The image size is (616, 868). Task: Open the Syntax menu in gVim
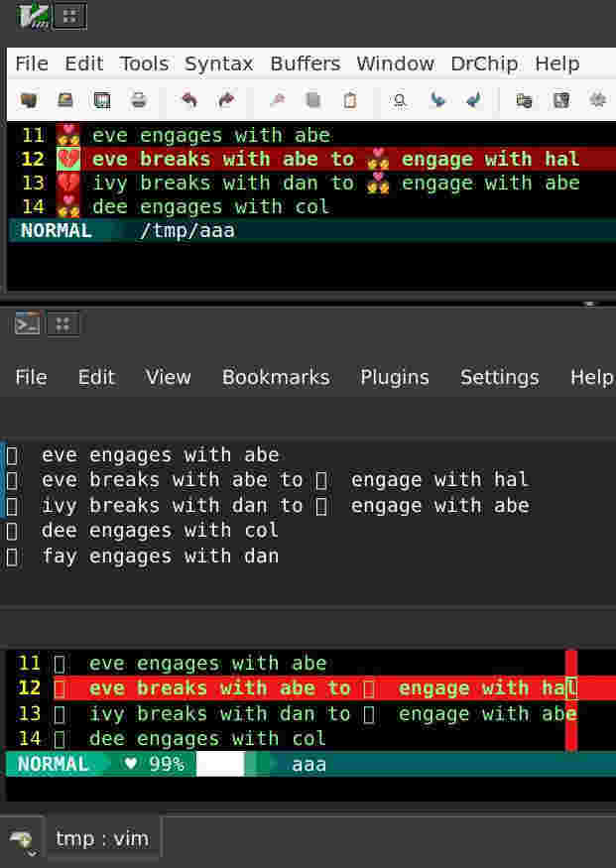218,63
